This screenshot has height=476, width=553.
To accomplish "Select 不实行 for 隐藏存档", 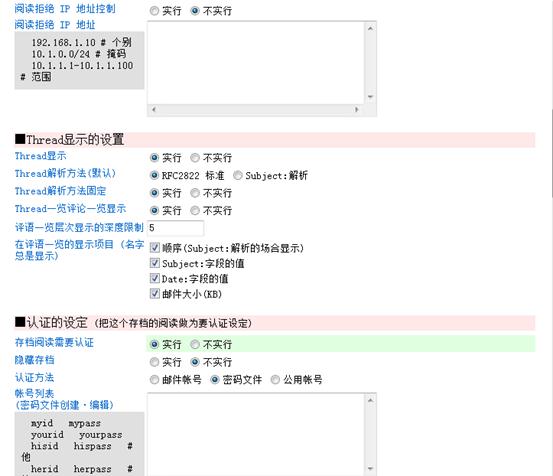I will pyautogui.click(x=195, y=362).
